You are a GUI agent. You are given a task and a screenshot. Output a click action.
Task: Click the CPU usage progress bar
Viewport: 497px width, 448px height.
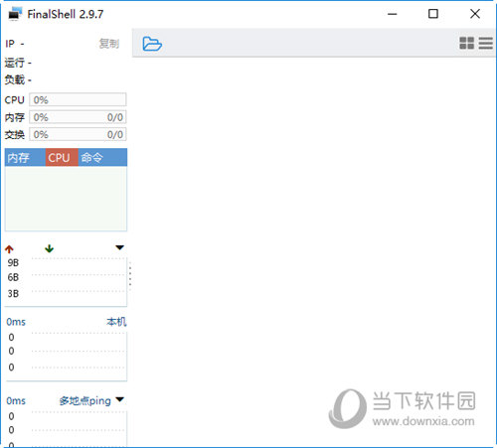78,99
